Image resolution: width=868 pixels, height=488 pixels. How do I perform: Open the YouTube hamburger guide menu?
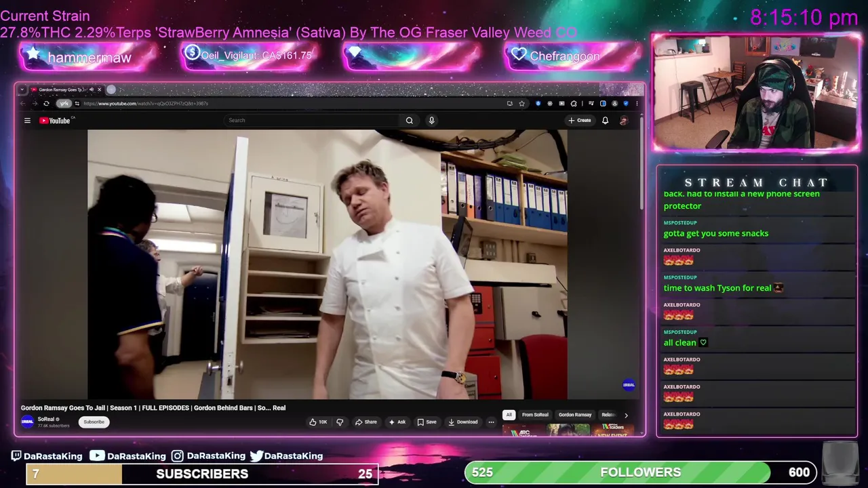pyautogui.click(x=27, y=121)
